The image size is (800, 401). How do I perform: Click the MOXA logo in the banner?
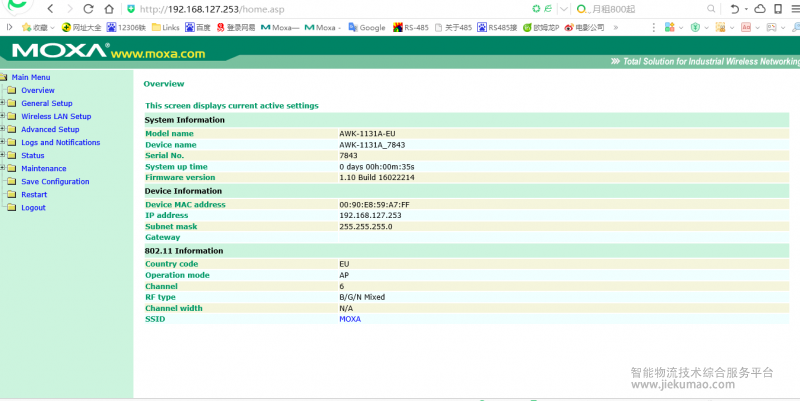(x=60, y=51)
